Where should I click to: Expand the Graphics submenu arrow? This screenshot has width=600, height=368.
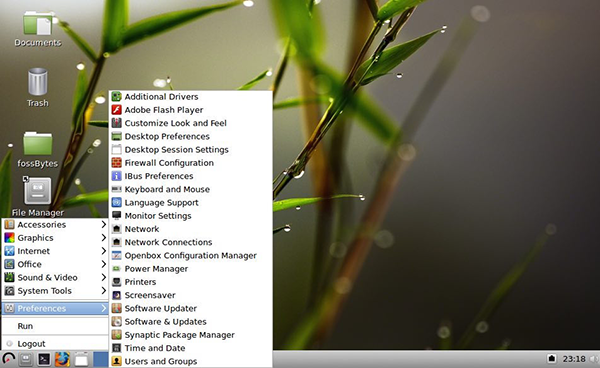click(x=103, y=238)
